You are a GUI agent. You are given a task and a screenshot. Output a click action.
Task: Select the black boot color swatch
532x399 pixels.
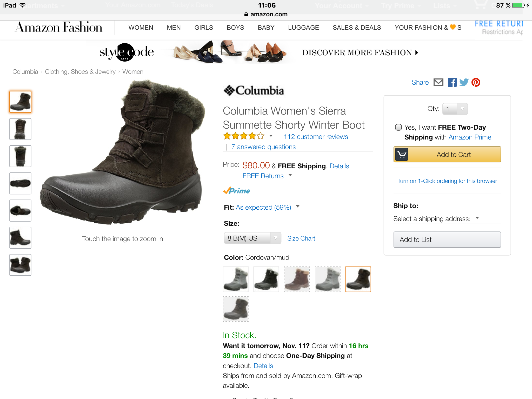(x=266, y=279)
